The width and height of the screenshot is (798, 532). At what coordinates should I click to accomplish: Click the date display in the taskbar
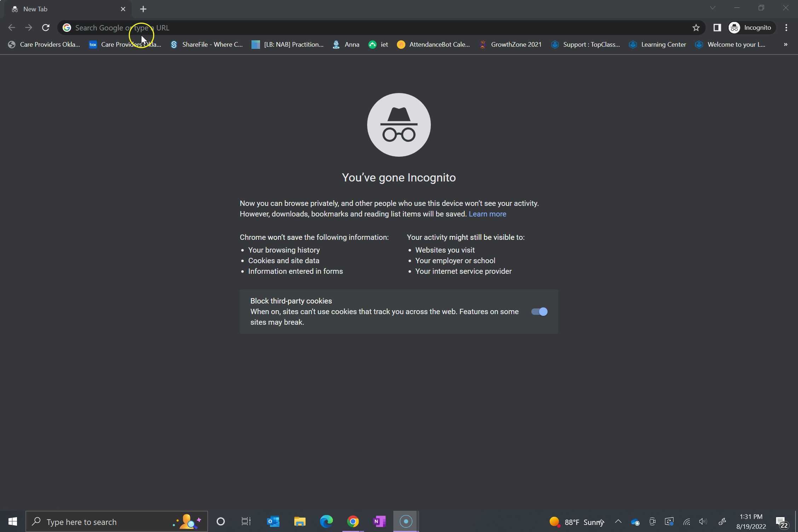(x=751, y=526)
